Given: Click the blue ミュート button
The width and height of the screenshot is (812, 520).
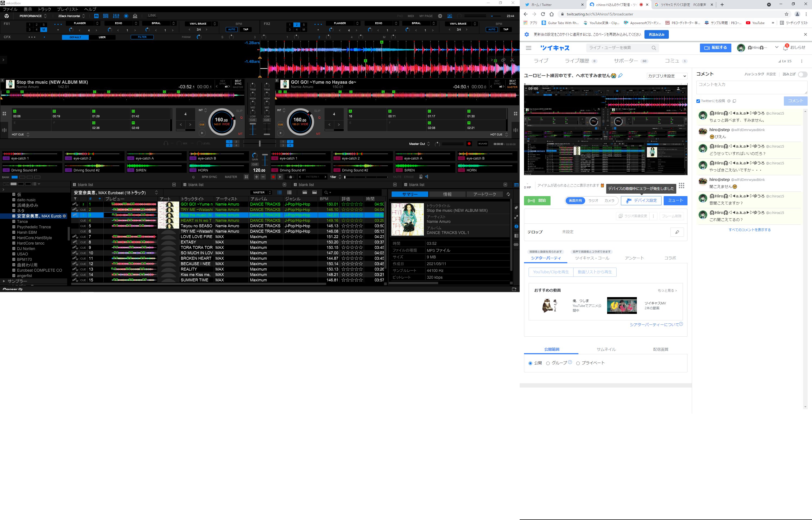Looking at the screenshot, I should point(675,201).
